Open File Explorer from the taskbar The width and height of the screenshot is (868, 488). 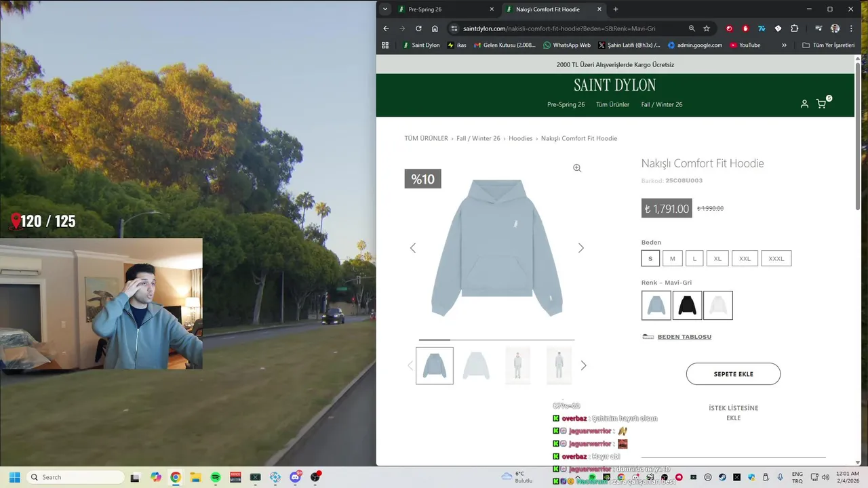195,477
